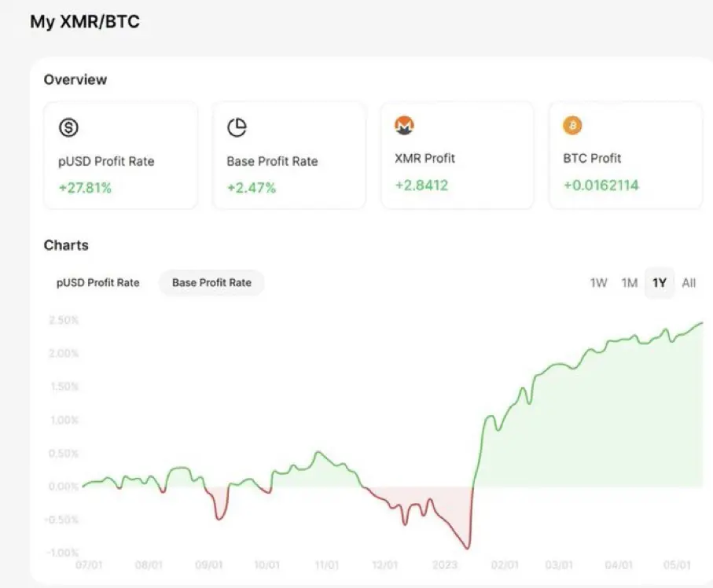Click the pUSD dollar coin icon

click(x=68, y=127)
